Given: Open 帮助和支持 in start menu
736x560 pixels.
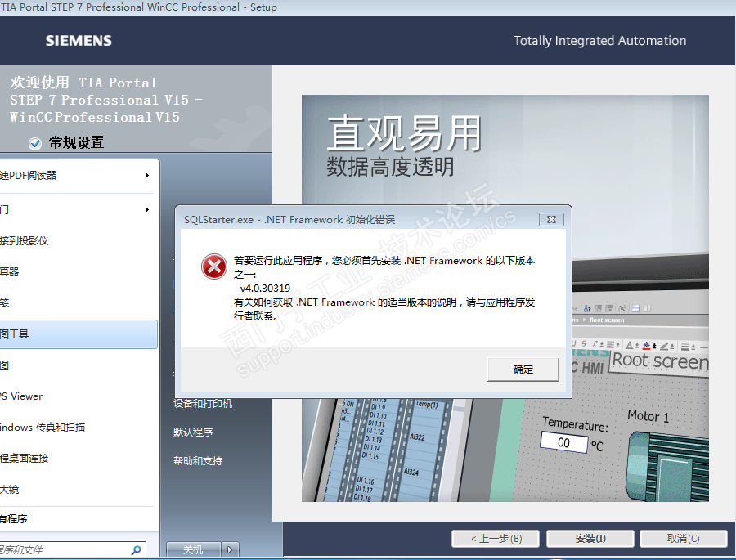Looking at the screenshot, I should pyautogui.click(x=198, y=461).
